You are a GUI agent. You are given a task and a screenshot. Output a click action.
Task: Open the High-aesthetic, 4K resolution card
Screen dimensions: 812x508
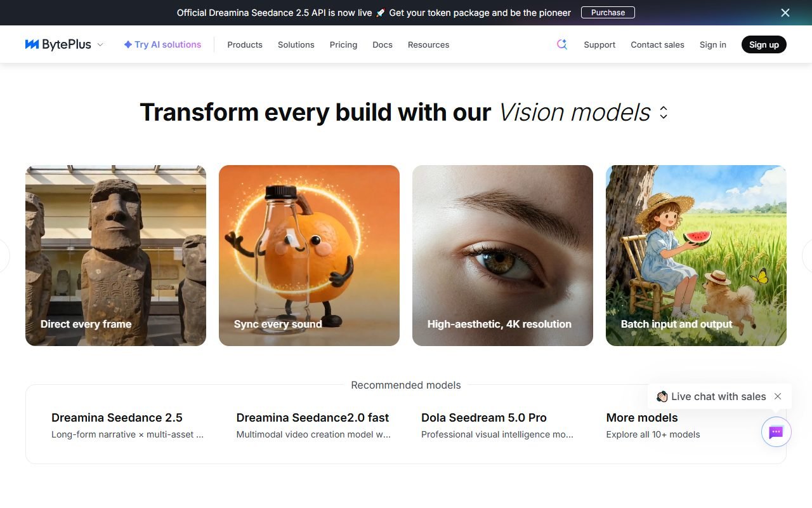(502, 255)
